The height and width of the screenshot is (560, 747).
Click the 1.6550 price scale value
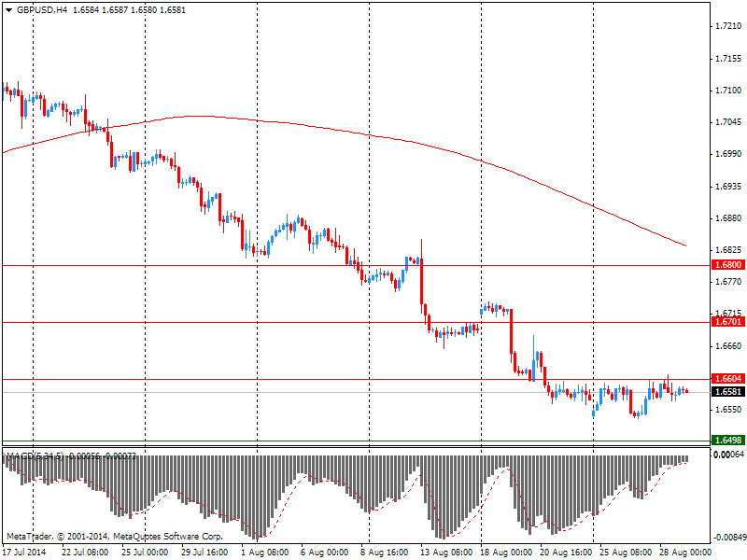pos(728,410)
